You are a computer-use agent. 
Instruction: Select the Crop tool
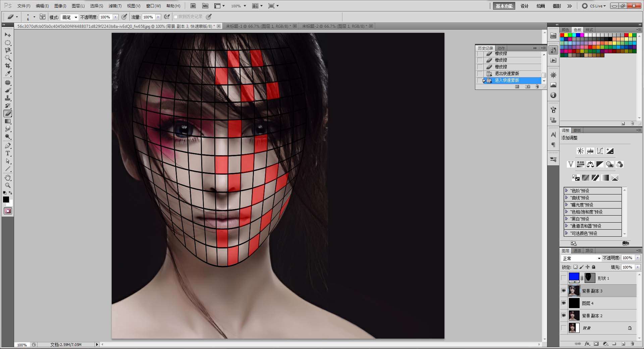[x=8, y=66]
